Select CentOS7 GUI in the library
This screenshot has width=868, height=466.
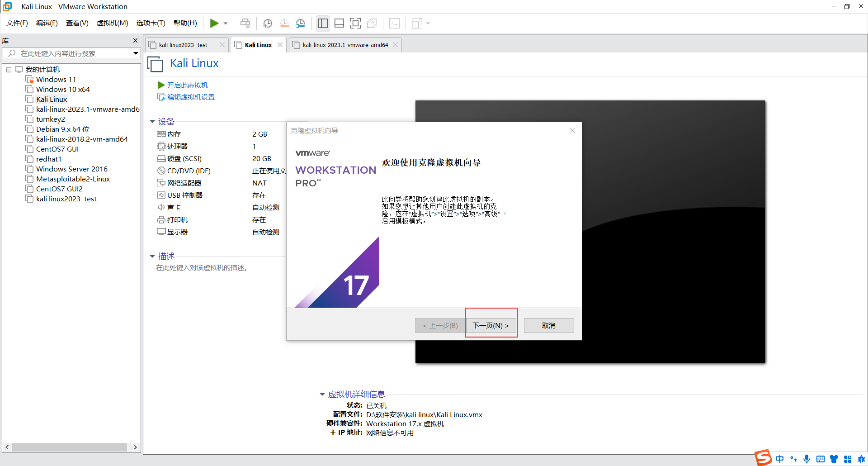(x=57, y=149)
